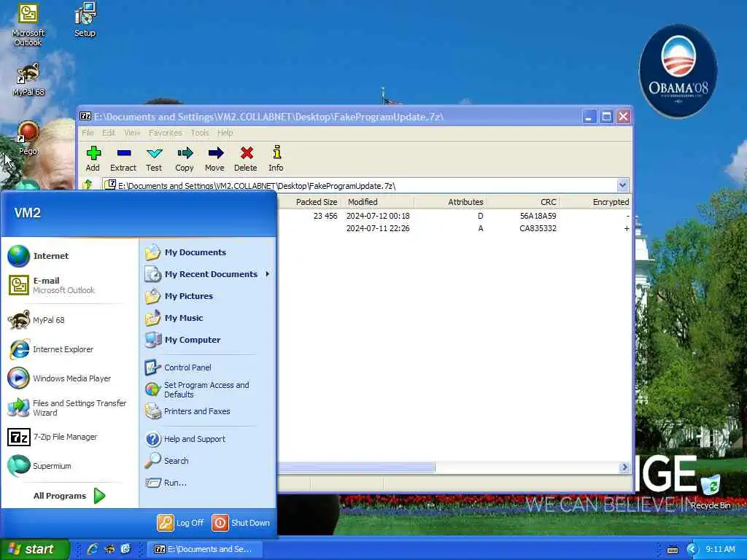Open the Setup desktop icon
The height and width of the screenshot is (560, 747).
point(85,20)
